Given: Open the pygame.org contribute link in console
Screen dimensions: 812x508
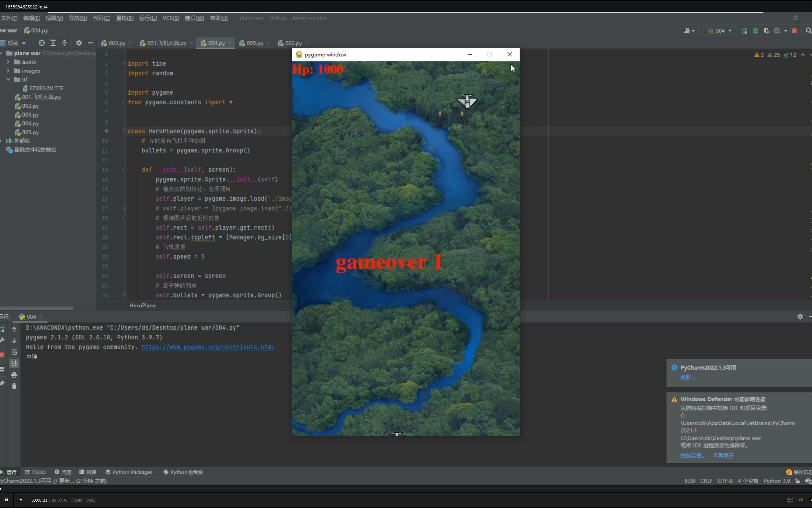Looking at the screenshot, I should click(208, 347).
